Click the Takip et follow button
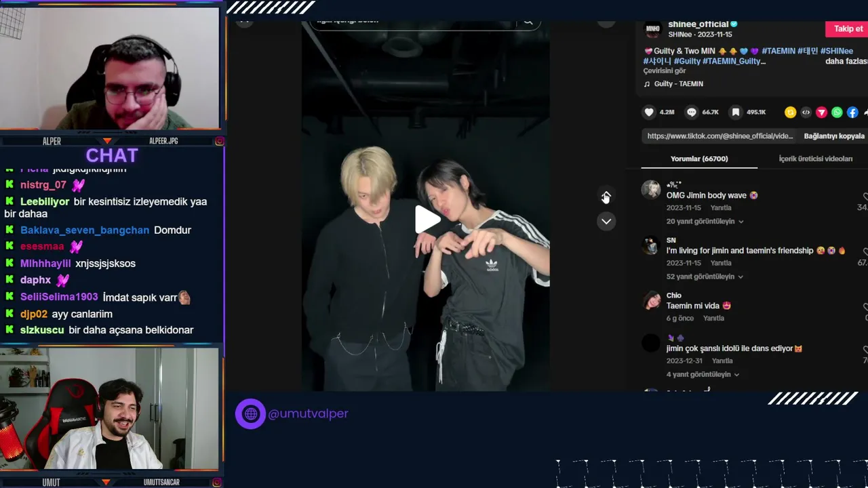Image resolution: width=868 pixels, height=488 pixels. click(846, 29)
